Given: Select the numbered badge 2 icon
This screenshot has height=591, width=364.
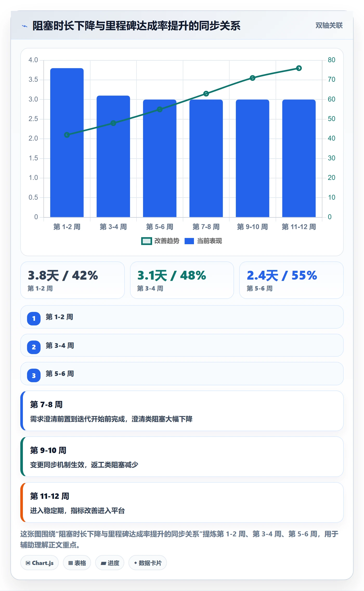Looking at the screenshot, I should pos(34,347).
